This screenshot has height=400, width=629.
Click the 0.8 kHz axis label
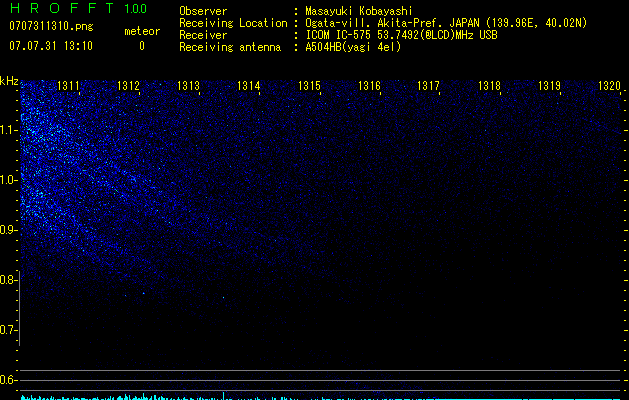pos(8,280)
